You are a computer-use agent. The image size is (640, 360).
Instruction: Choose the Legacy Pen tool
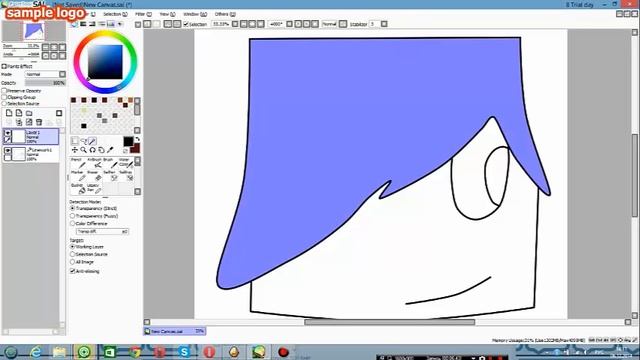94,188
